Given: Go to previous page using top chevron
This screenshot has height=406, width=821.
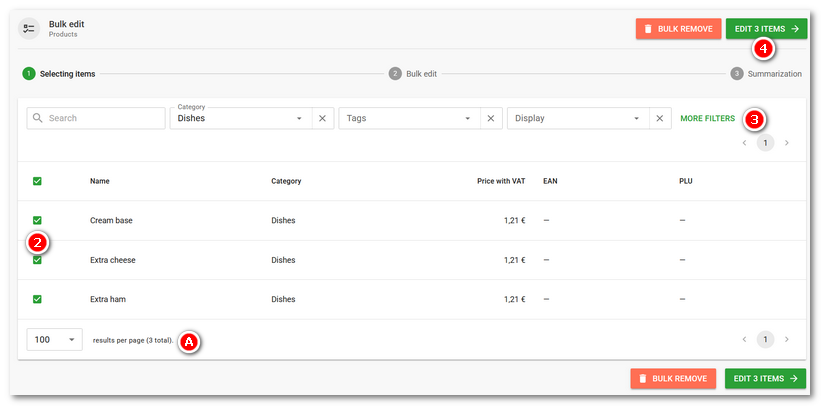Looking at the screenshot, I should 744,143.
